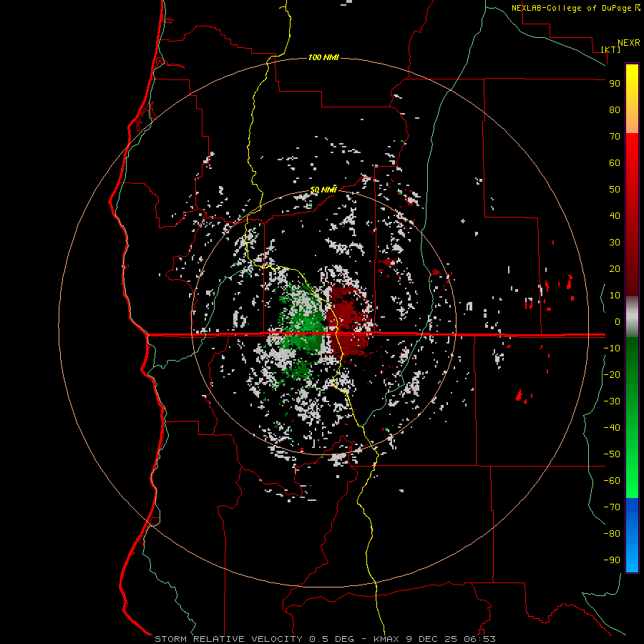Click the 100 NMI range ring label
Screen dimensions: 644x644
point(323,57)
